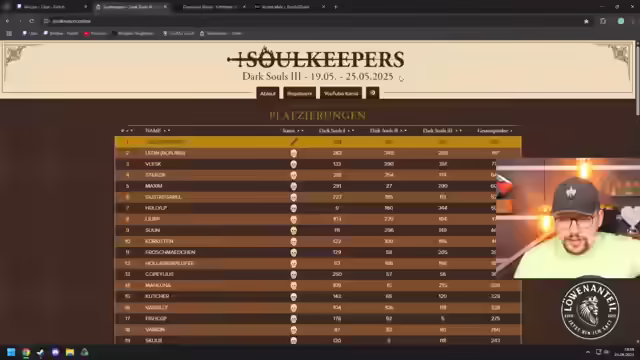Click the KUTCHER player name
The width and height of the screenshot is (640, 360).
point(157,296)
